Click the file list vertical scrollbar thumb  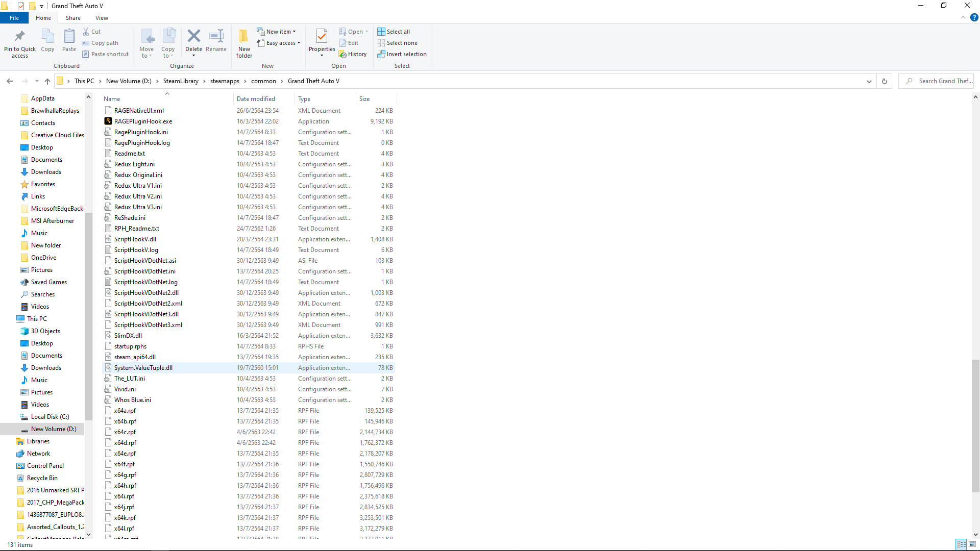(975, 426)
